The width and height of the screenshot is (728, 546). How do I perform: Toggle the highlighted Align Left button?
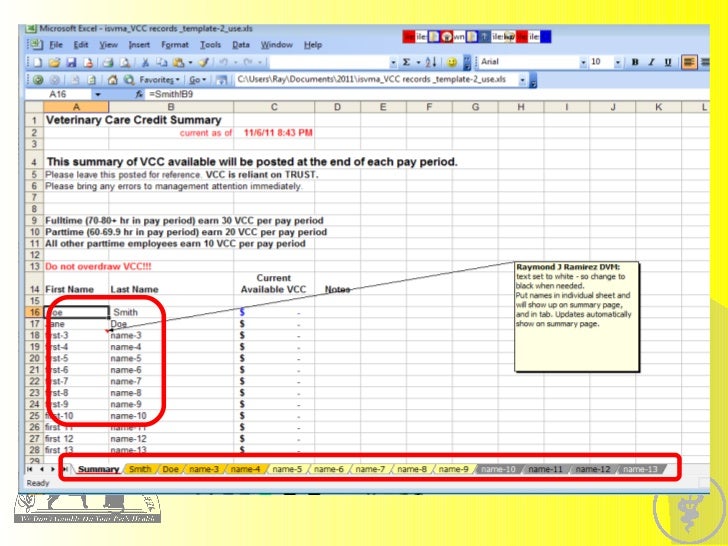point(689,62)
